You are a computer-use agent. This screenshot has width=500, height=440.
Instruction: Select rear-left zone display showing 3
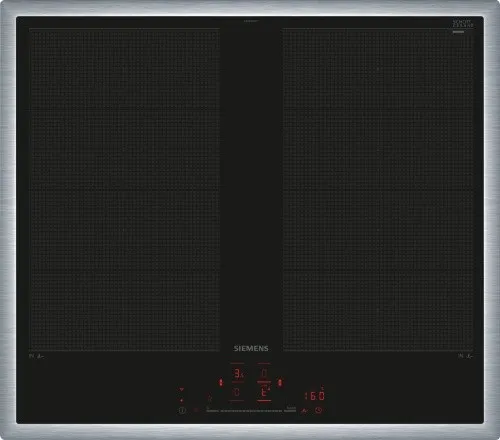pyautogui.click(x=238, y=374)
